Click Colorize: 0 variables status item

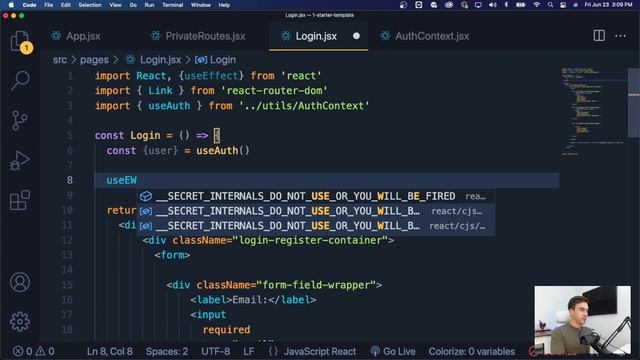(x=471, y=351)
